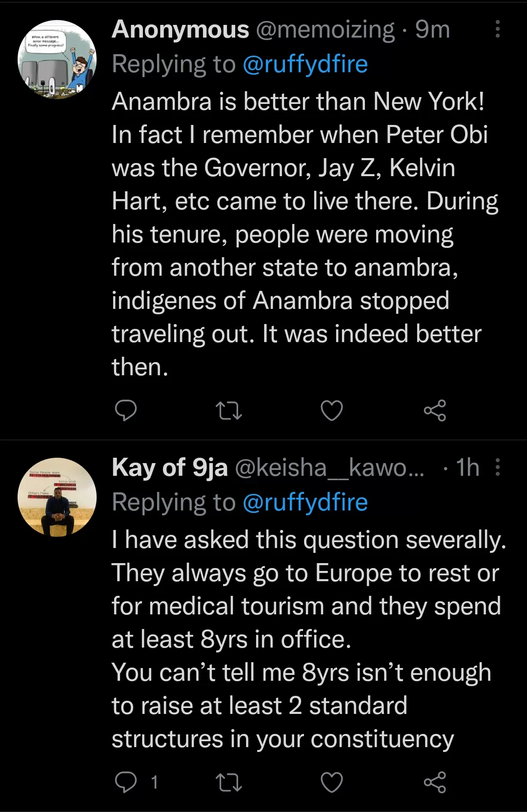Like Kay of 9ja's tweet
This screenshot has height=812, width=527.
(x=332, y=782)
